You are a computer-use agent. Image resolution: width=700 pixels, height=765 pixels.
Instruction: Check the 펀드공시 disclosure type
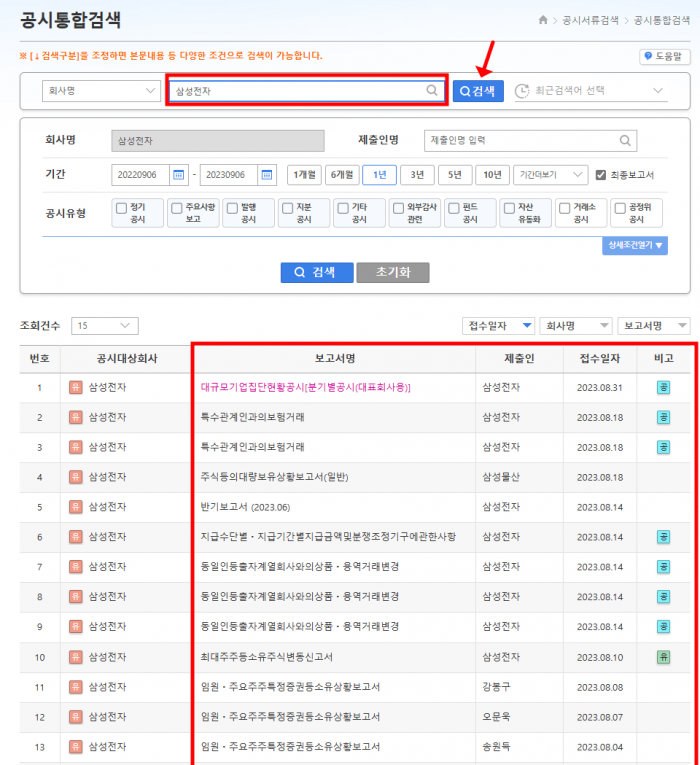(453, 208)
